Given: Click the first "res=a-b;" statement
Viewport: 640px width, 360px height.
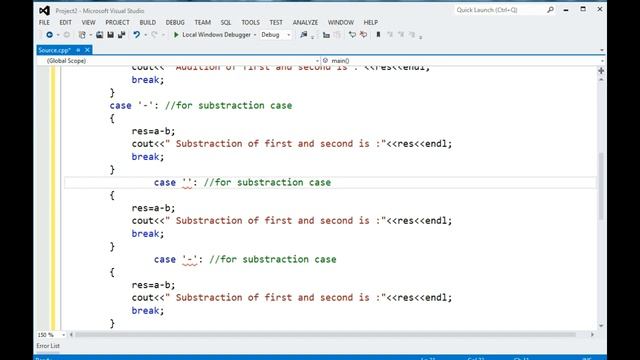Looking at the screenshot, I should (153, 131).
